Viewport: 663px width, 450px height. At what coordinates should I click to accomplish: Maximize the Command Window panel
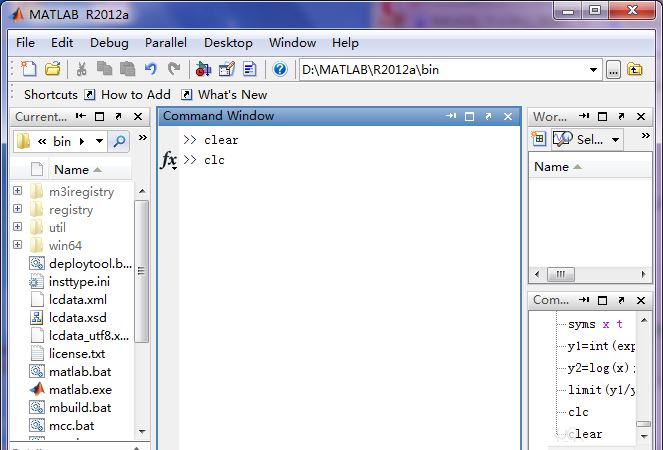469,116
